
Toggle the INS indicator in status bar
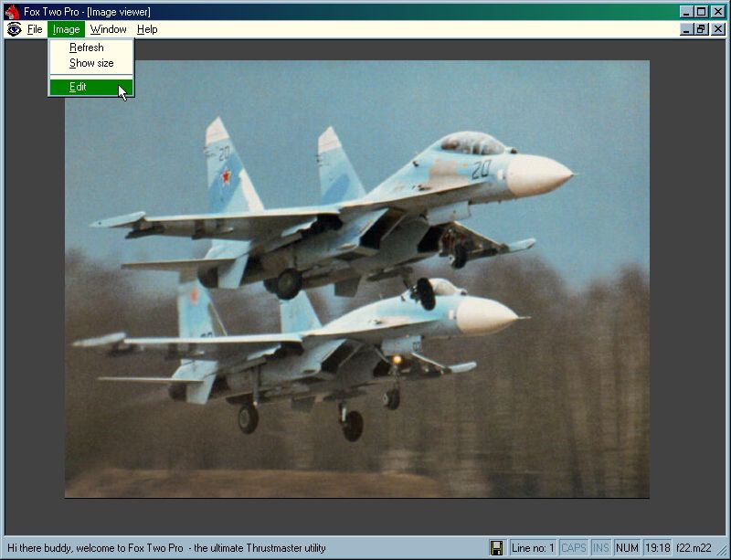click(600, 548)
